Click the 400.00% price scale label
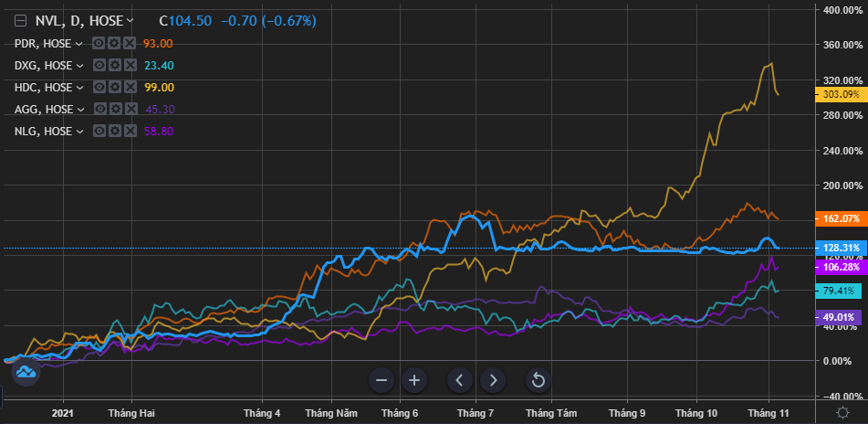Image resolution: width=868 pixels, height=424 pixels. 842,9
